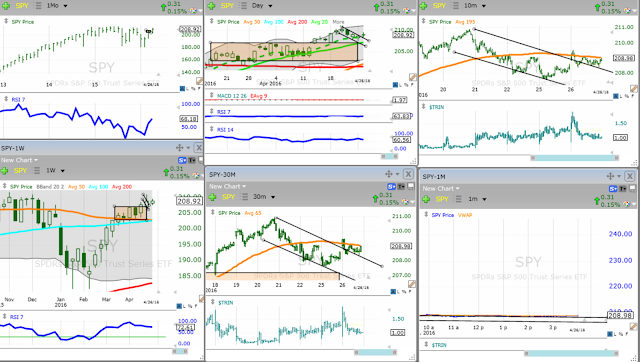Open the New Chart dropdown in the SPY-1W window
640x362 pixels.
[x=19, y=160]
